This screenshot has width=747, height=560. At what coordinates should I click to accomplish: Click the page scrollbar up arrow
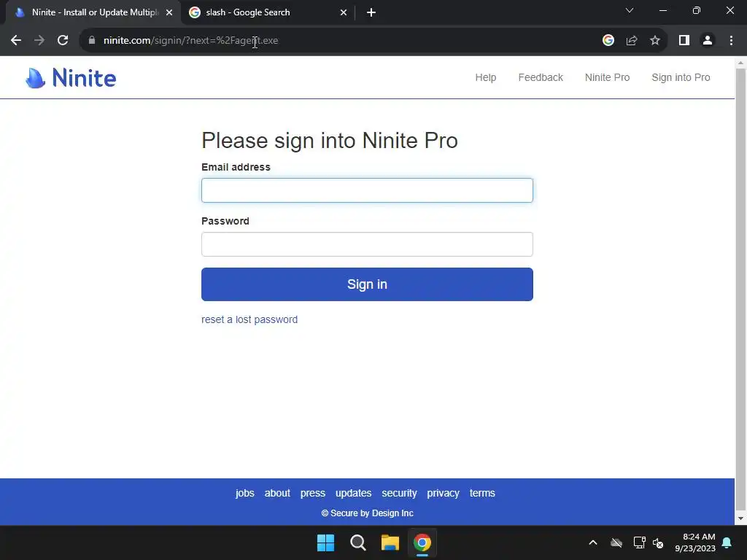coord(741,63)
